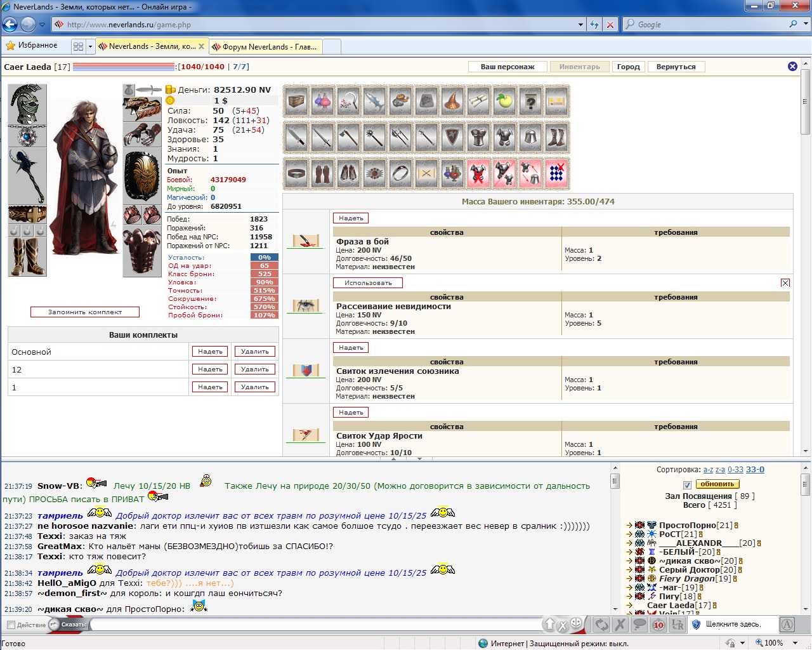Click the equipped helmet slot on character
This screenshot has height=650, width=812.
tap(27, 104)
